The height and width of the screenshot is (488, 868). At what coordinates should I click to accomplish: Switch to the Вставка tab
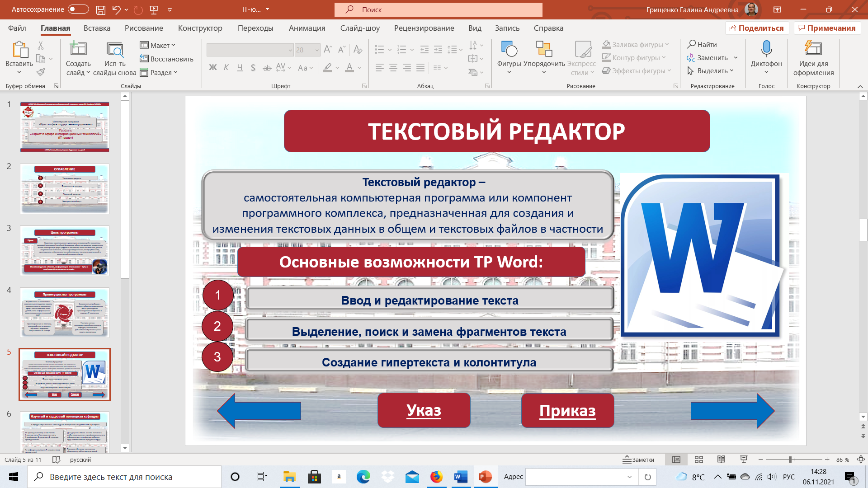pos(97,28)
